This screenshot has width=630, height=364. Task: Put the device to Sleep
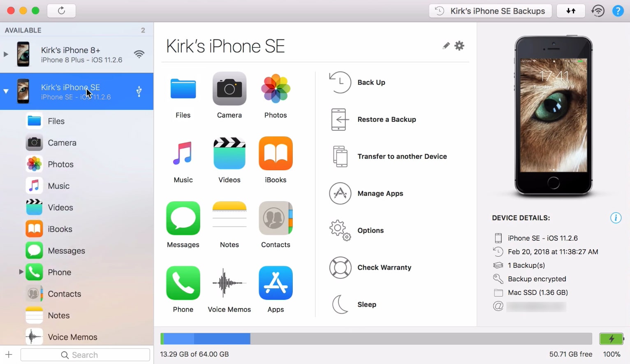(x=354, y=304)
